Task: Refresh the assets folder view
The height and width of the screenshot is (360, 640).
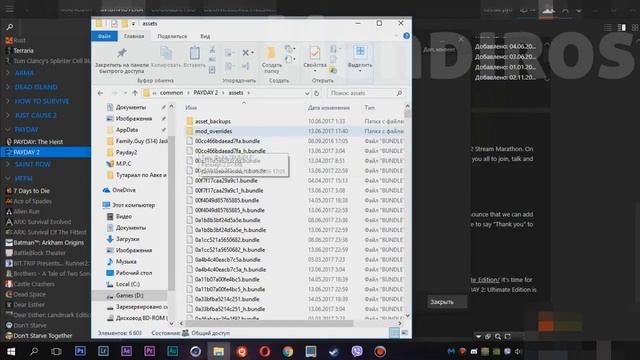Action: click(316, 93)
